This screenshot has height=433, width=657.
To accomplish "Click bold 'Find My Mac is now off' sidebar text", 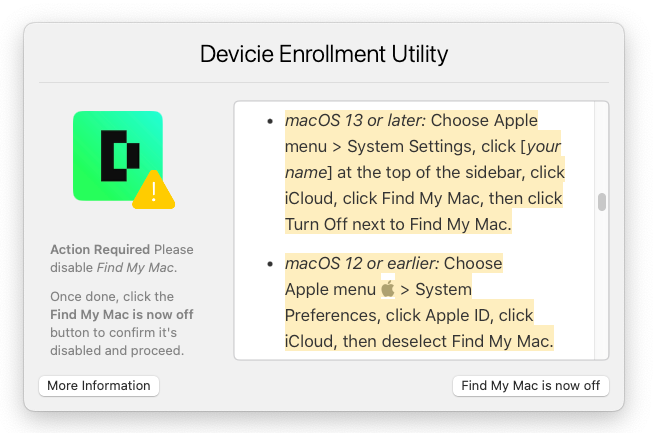I will coord(122,314).
